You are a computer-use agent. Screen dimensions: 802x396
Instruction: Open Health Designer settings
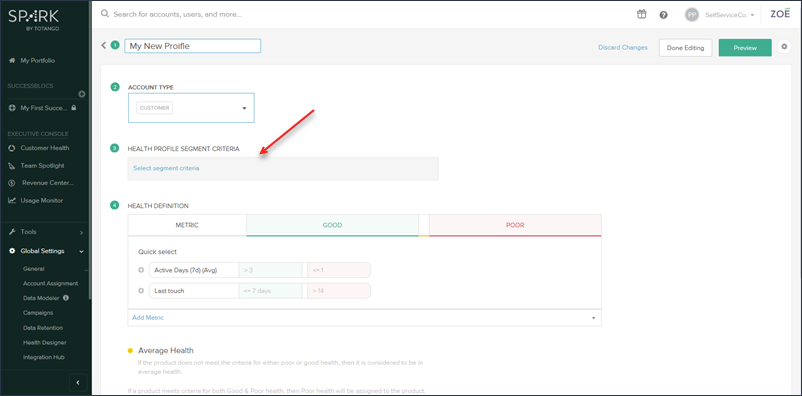coord(44,342)
